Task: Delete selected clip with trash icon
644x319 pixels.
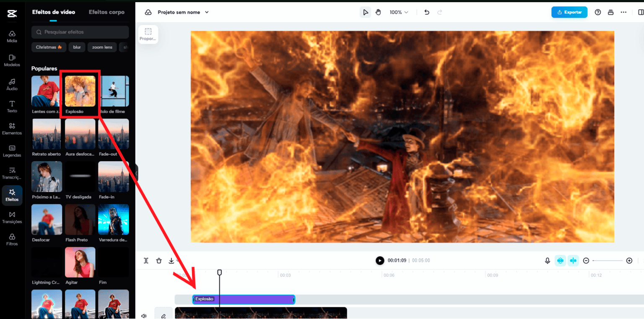Action: pos(158,261)
